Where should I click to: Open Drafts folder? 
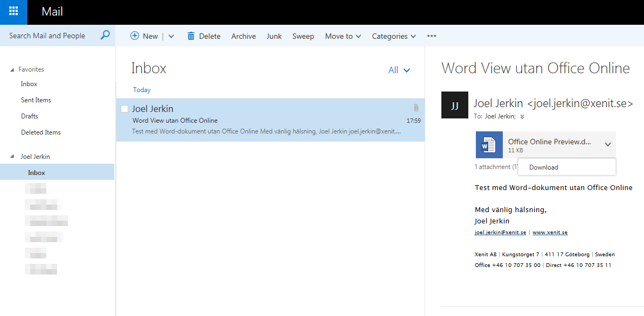tap(30, 116)
